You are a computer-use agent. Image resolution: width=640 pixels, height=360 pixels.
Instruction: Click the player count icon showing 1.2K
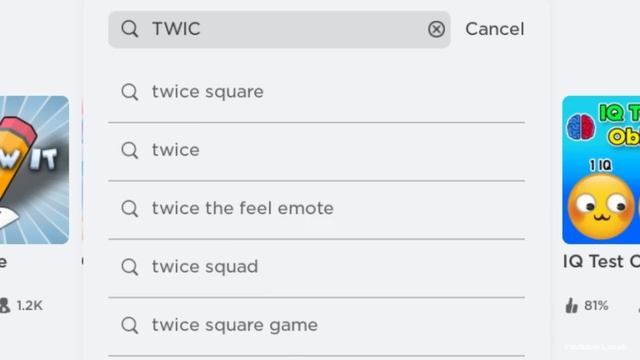point(4,305)
